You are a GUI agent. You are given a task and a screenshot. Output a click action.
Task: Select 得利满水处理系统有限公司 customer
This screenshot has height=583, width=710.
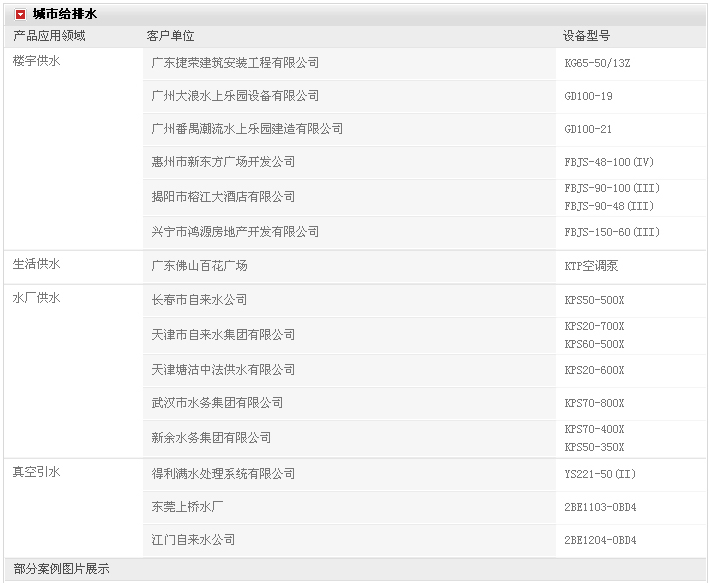tap(223, 474)
